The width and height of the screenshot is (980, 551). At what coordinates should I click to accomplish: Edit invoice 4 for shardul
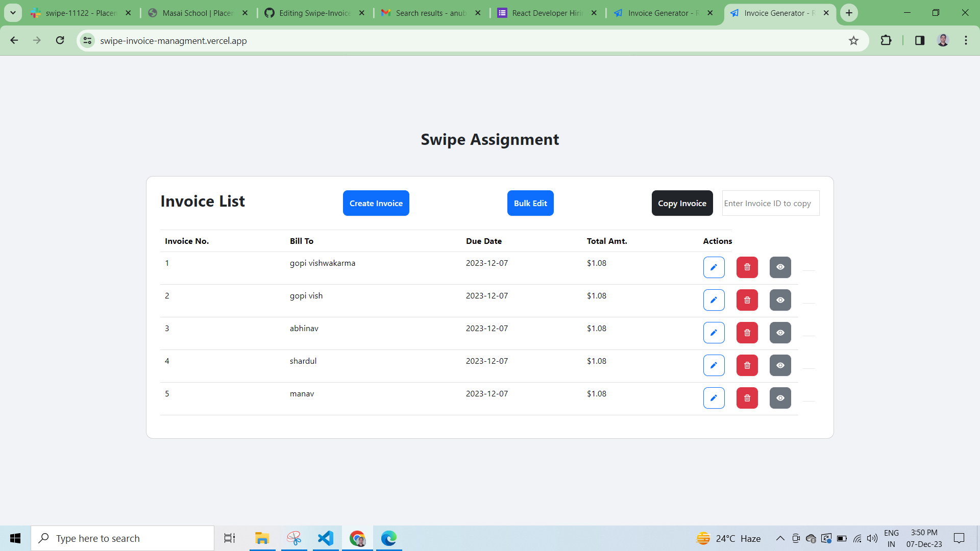[714, 365]
